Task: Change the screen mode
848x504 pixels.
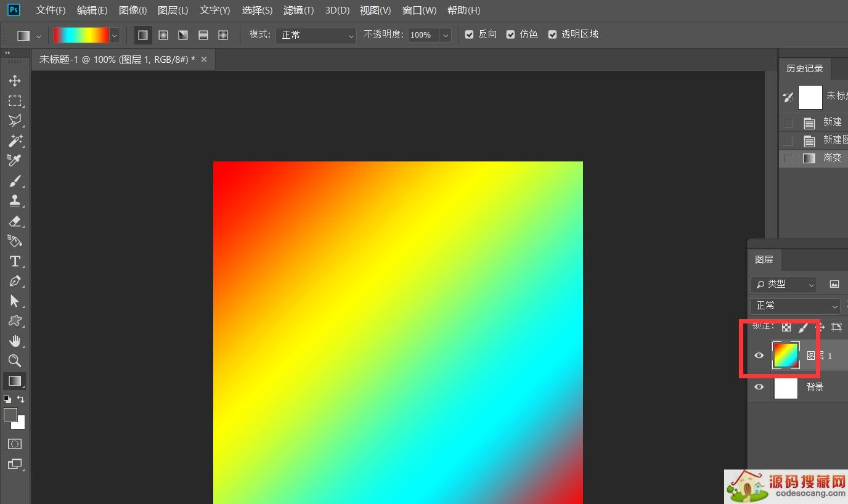Action: coord(15,464)
